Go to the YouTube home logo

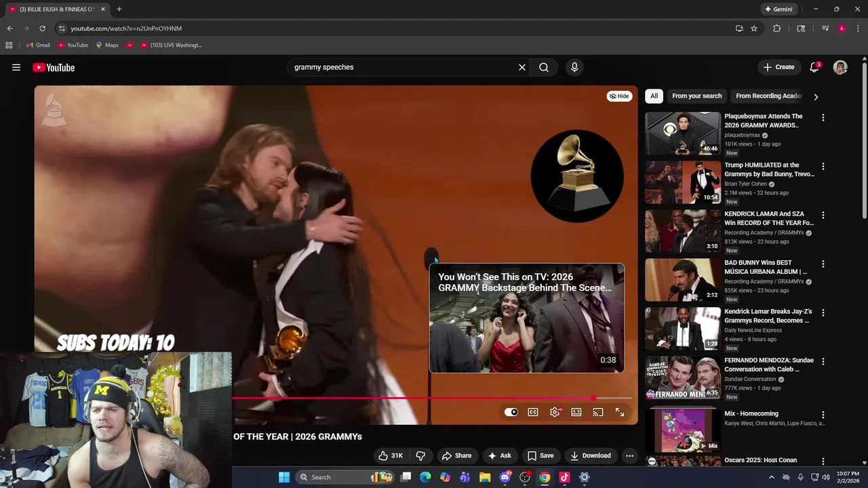(54, 67)
